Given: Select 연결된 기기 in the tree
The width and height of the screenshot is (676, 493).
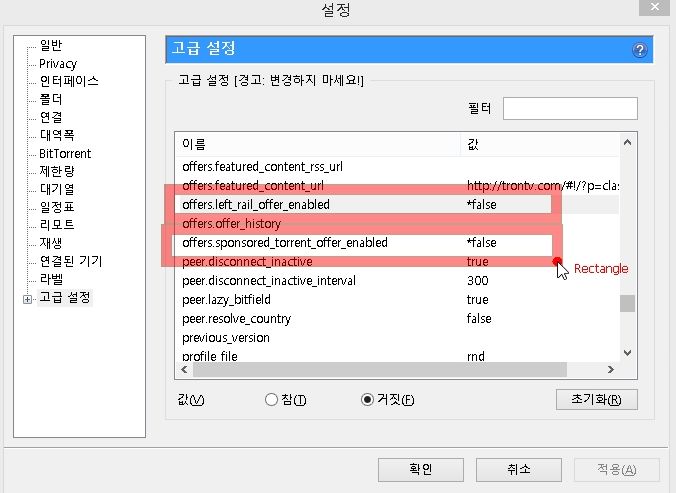Looking at the screenshot, I should pyautogui.click(x=71, y=261).
